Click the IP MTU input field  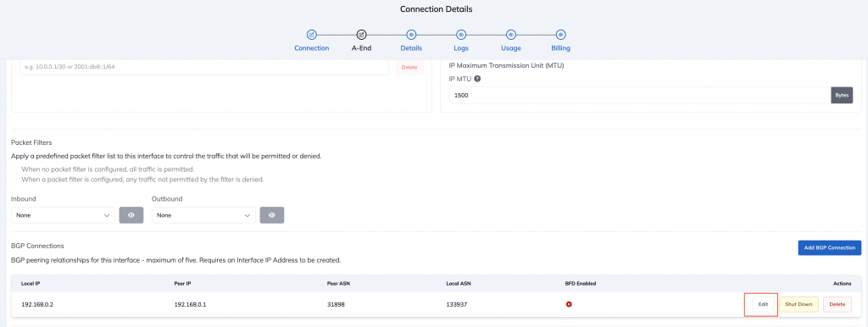[639, 95]
